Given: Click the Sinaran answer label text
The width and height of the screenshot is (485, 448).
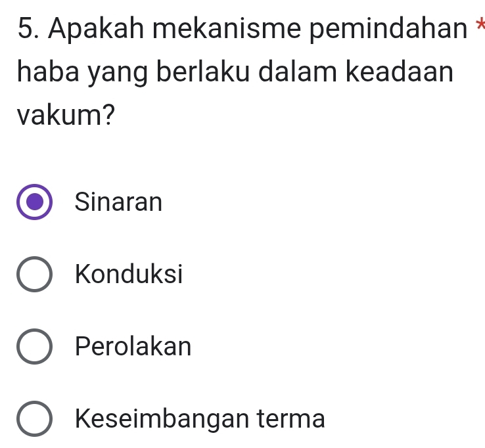Looking at the screenshot, I should pyautogui.click(x=118, y=202).
